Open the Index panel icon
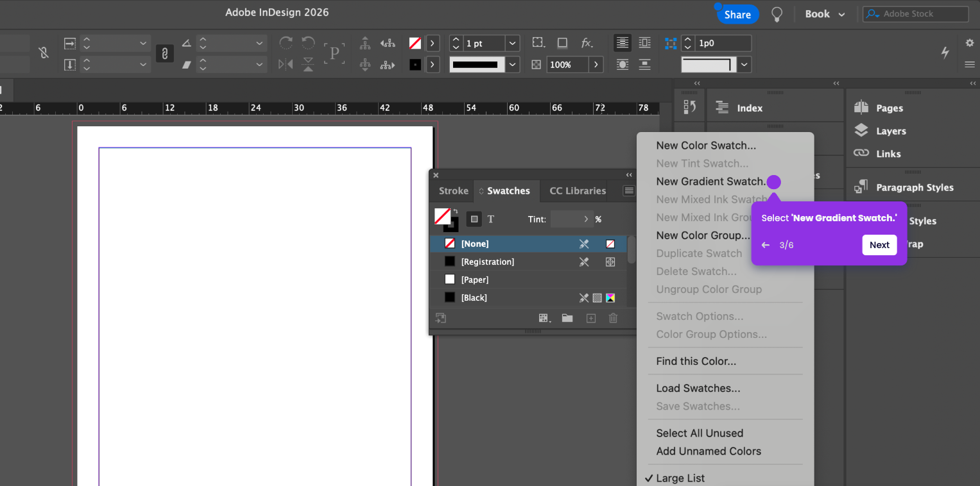 (722, 108)
